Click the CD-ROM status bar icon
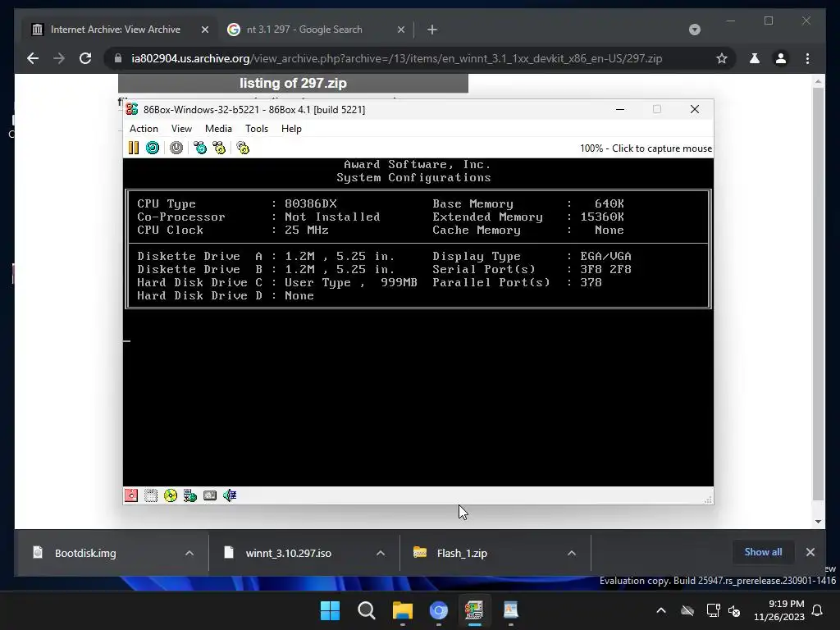The width and height of the screenshot is (840, 630). click(x=171, y=495)
